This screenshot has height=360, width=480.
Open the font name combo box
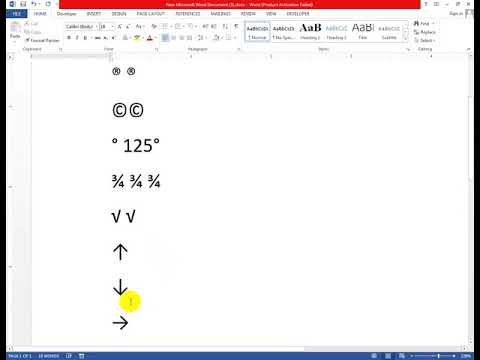(x=81, y=26)
